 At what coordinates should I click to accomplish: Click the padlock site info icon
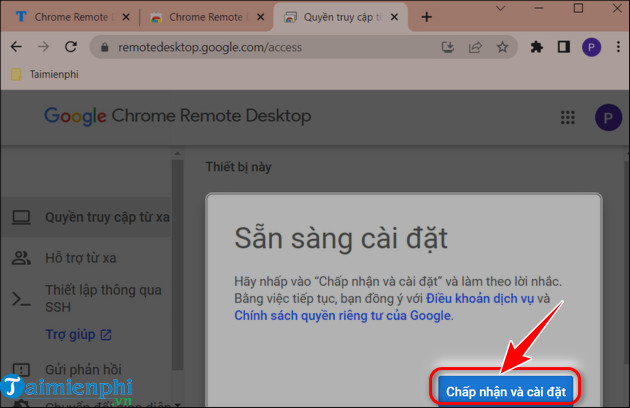(x=104, y=47)
